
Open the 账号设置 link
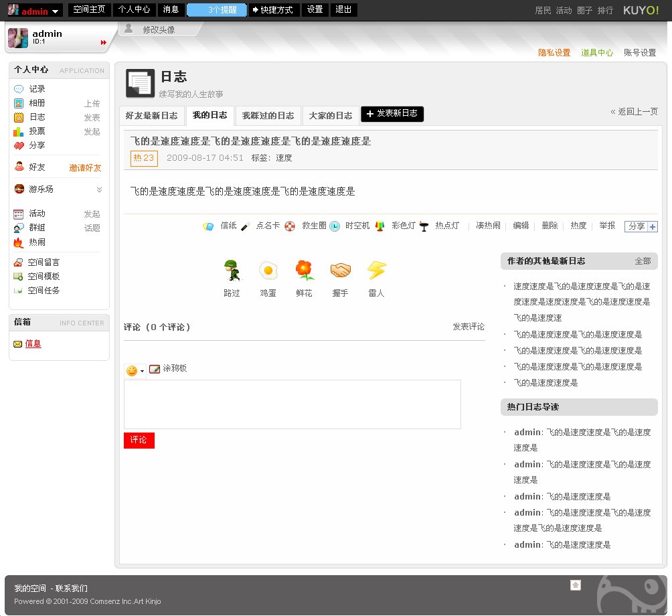[640, 53]
